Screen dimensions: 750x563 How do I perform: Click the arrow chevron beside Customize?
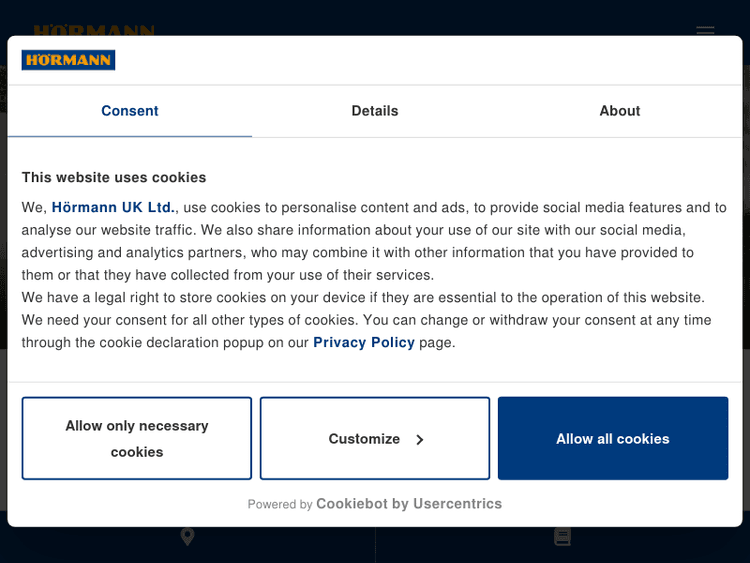(x=420, y=439)
